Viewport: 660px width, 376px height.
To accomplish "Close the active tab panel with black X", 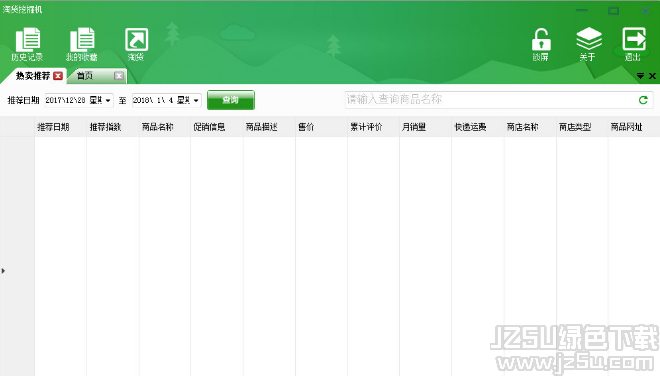I will pos(652,76).
